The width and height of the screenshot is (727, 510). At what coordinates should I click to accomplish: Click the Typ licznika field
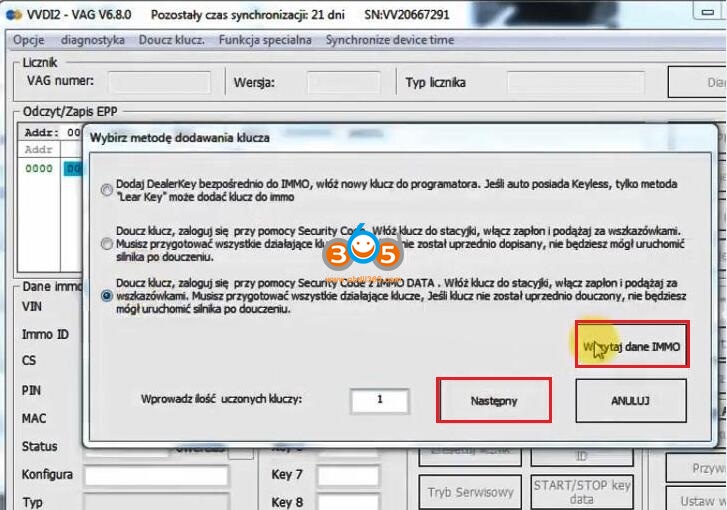(x=575, y=83)
